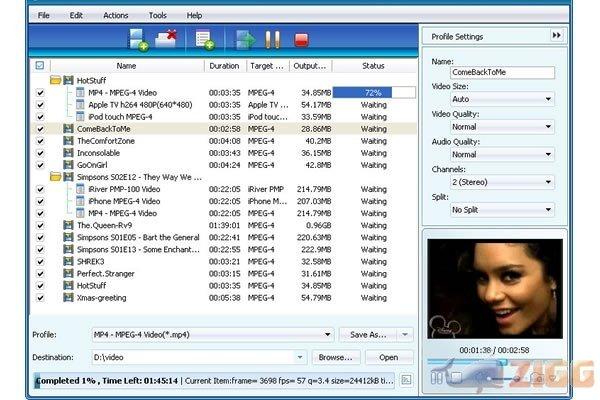Screen dimensions: 600x400
Task: Stop conversion with the red stop icon
Action: [301, 41]
